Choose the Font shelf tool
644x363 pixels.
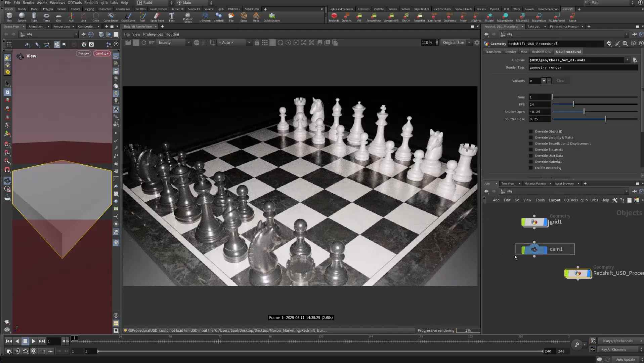pyautogui.click(x=172, y=17)
